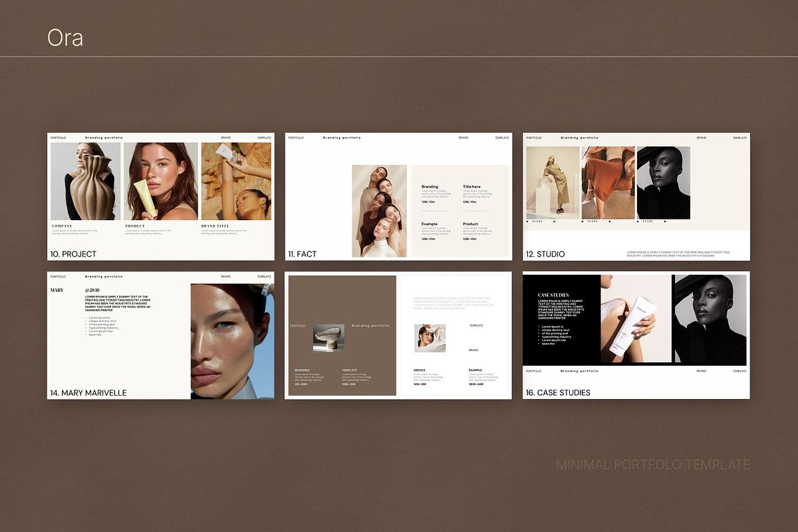The height and width of the screenshot is (532, 798).
Task: Select the woman in white hat photo
Action: pyautogui.click(x=430, y=338)
